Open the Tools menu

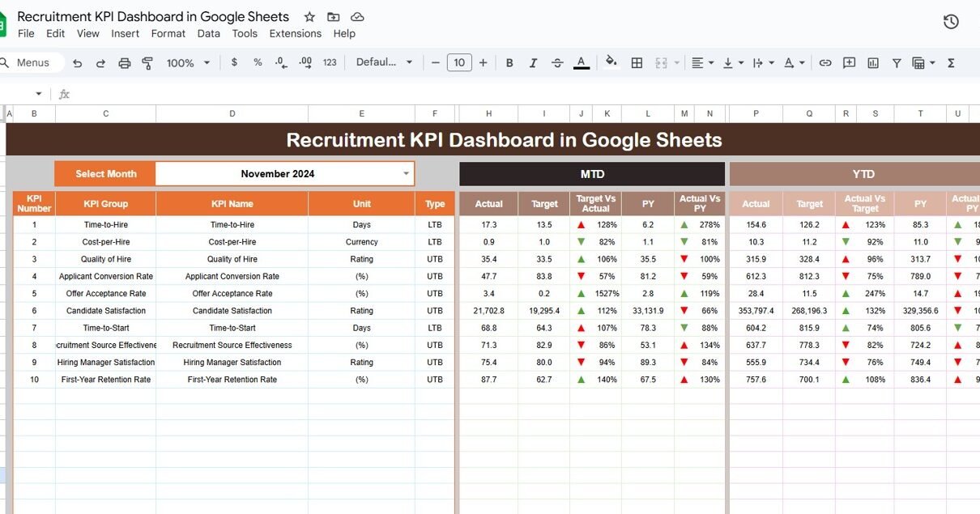click(245, 33)
